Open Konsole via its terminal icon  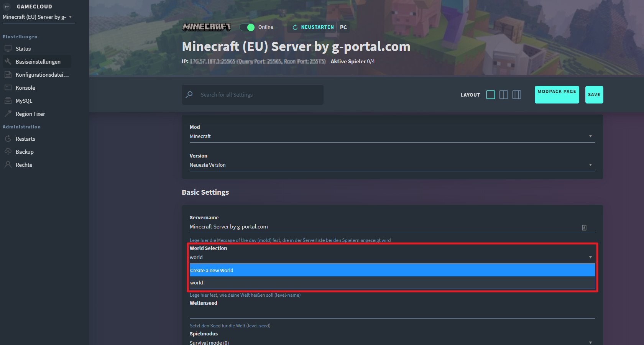coord(8,87)
